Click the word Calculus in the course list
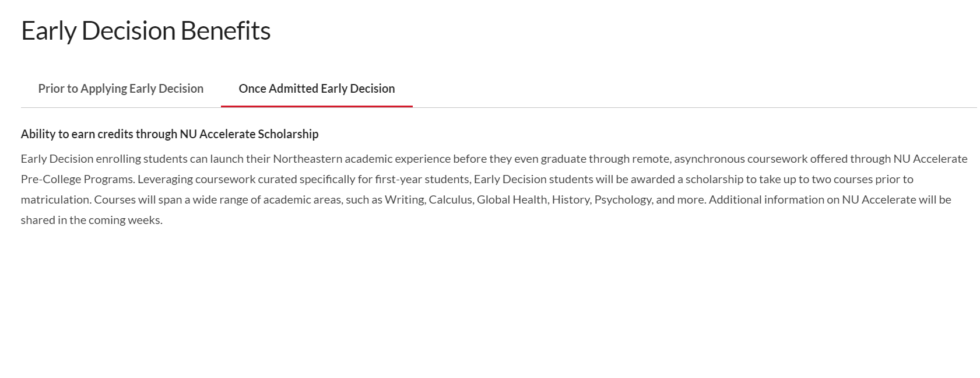980x378 pixels. pyautogui.click(x=450, y=199)
